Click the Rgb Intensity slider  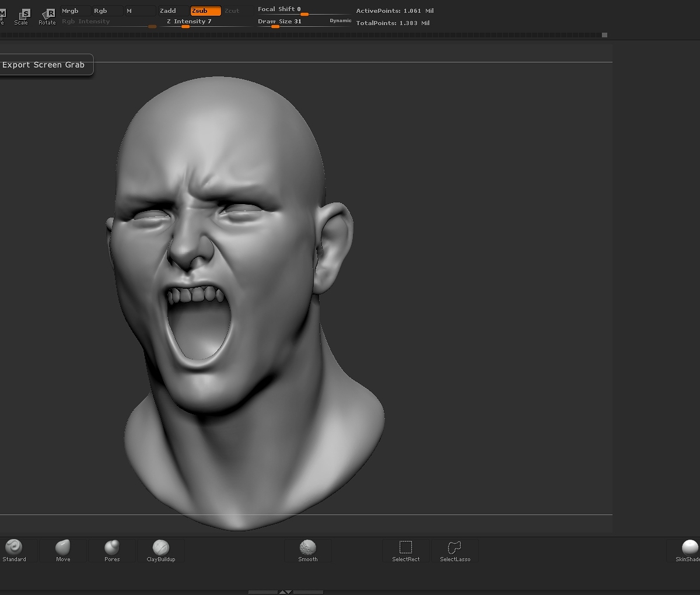tap(109, 23)
